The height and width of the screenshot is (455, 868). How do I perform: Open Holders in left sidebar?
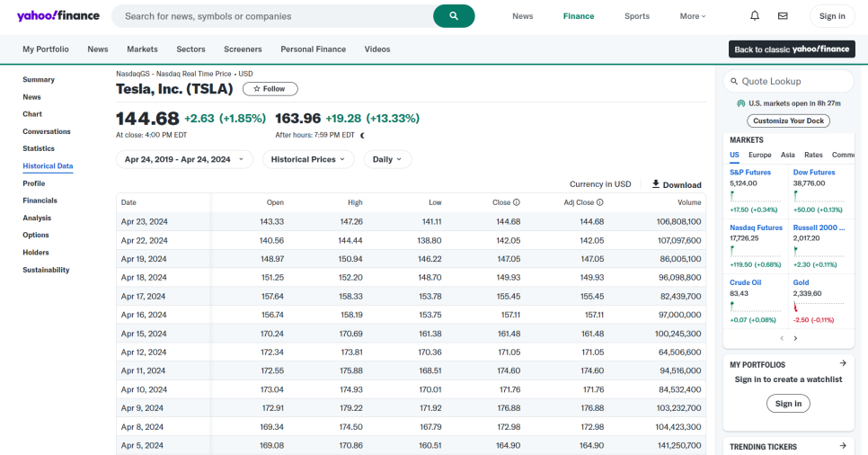36,253
